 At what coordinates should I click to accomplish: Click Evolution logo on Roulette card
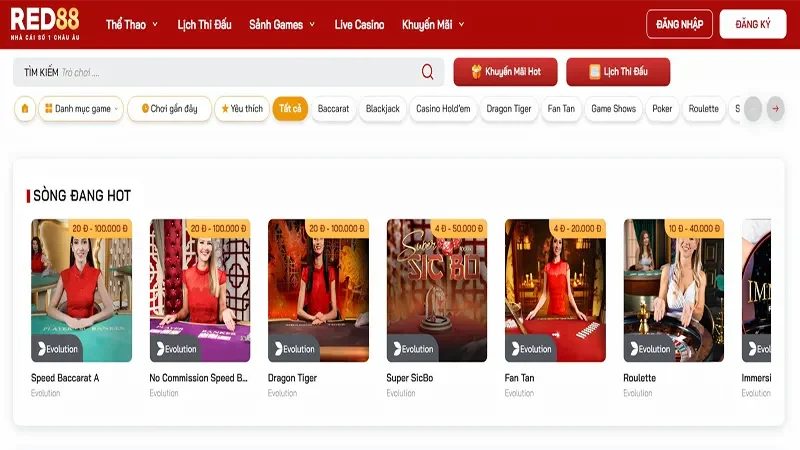tap(649, 349)
